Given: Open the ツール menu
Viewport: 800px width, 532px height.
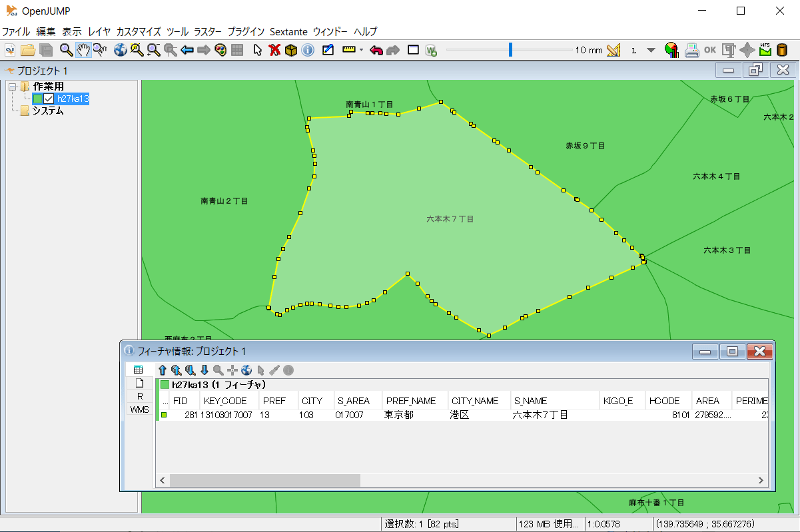Looking at the screenshot, I should pyautogui.click(x=178, y=31).
